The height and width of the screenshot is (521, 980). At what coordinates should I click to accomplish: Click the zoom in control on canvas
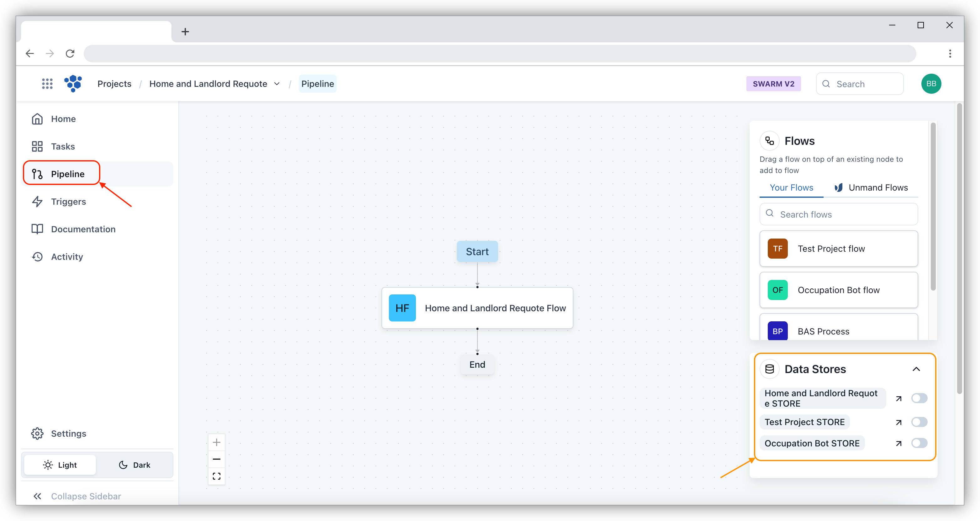(x=217, y=442)
